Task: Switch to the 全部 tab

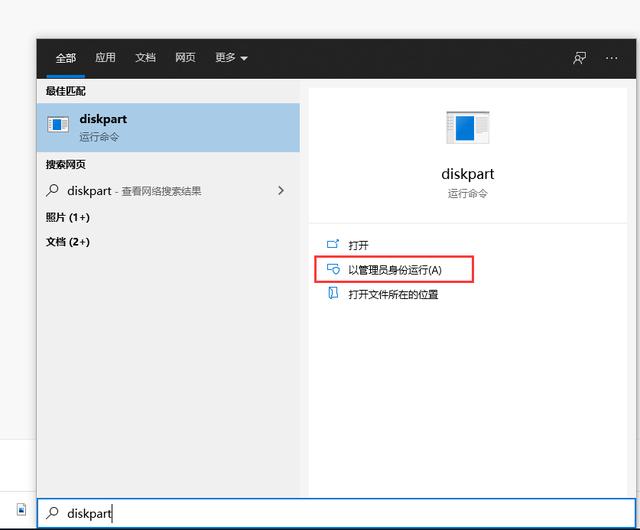Action: click(65, 58)
